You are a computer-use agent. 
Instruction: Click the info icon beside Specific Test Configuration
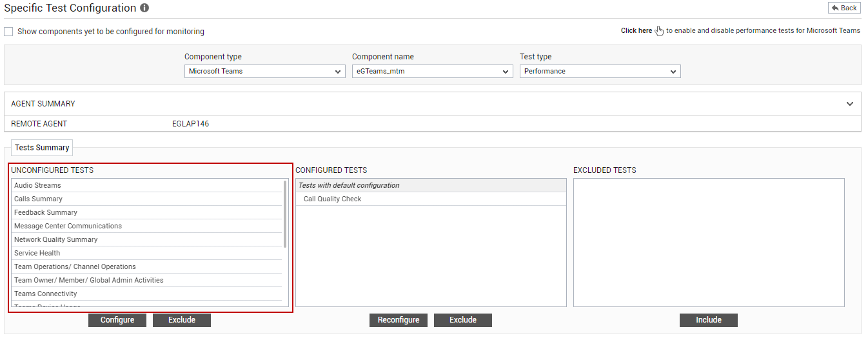point(144,8)
